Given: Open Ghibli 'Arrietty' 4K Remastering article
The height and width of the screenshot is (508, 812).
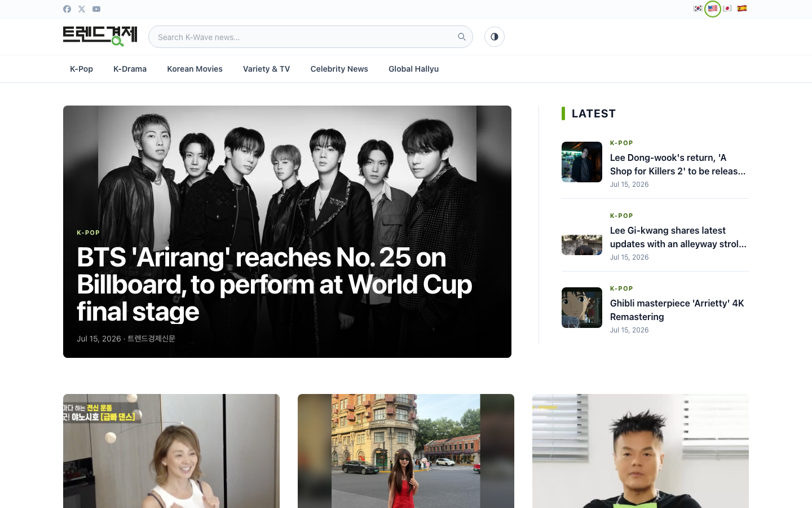Looking at the screenshot, I should point(677,310).
